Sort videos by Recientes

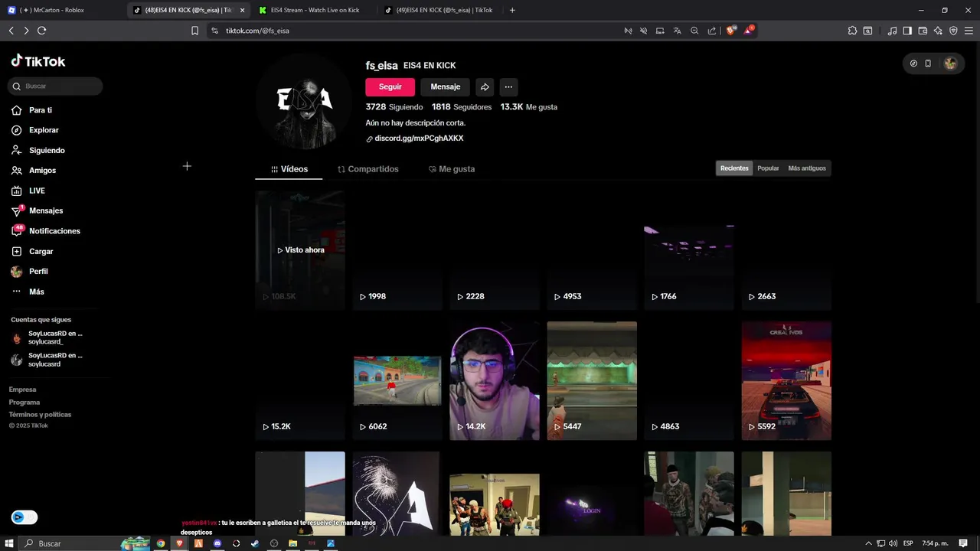(x=734, y=168)
